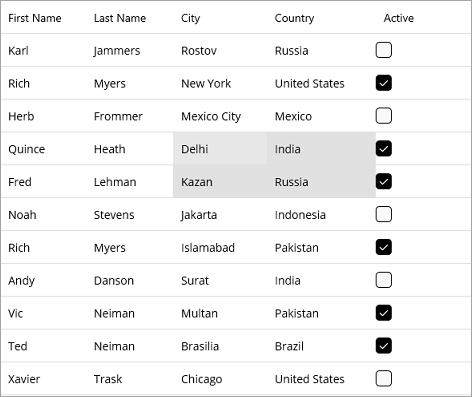Untick the Active checkbox in Quince Heath's row
The image size is (472, 397).
383,149
